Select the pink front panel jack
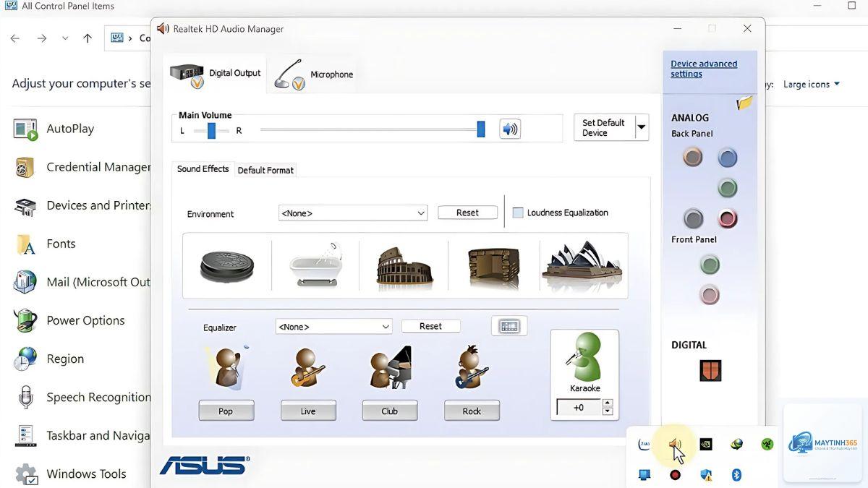The image size is (868, 488). [x=710, y=294]
